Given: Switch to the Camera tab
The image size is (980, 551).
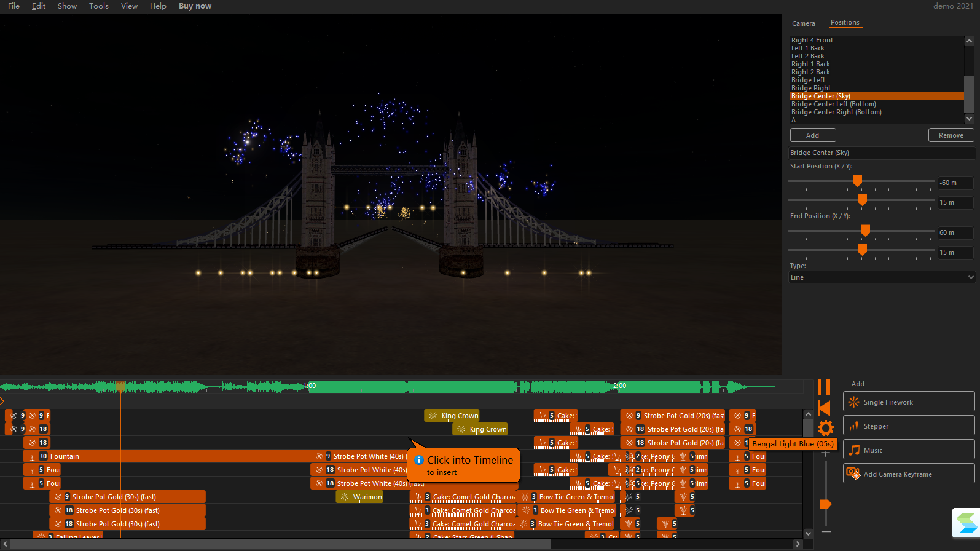Looking at the screenshot, I should 803,23.
